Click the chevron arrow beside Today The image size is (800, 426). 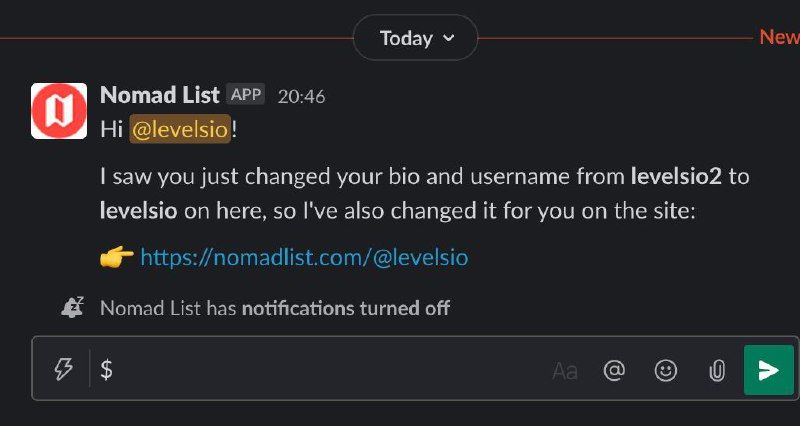pyautogui.click(x=448, y=38)
